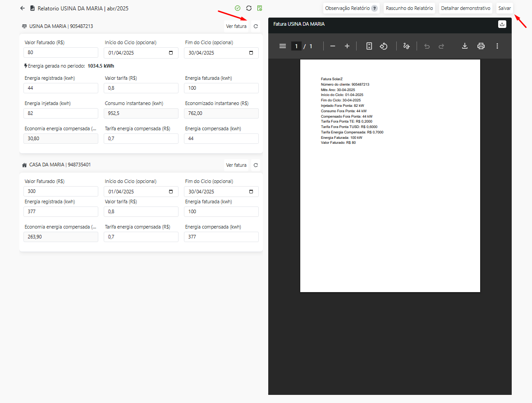Screen dimensions: 532x403
Task: Select the PDF draw annotation tool
Action: (x=406, y=46)
